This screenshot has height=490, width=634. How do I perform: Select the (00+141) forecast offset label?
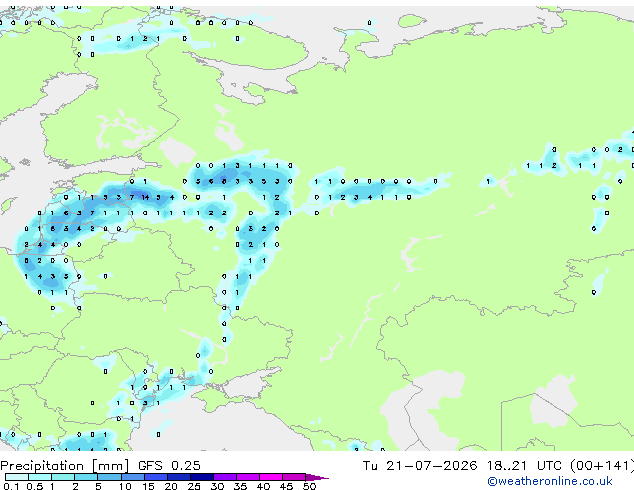click(602, 466)
